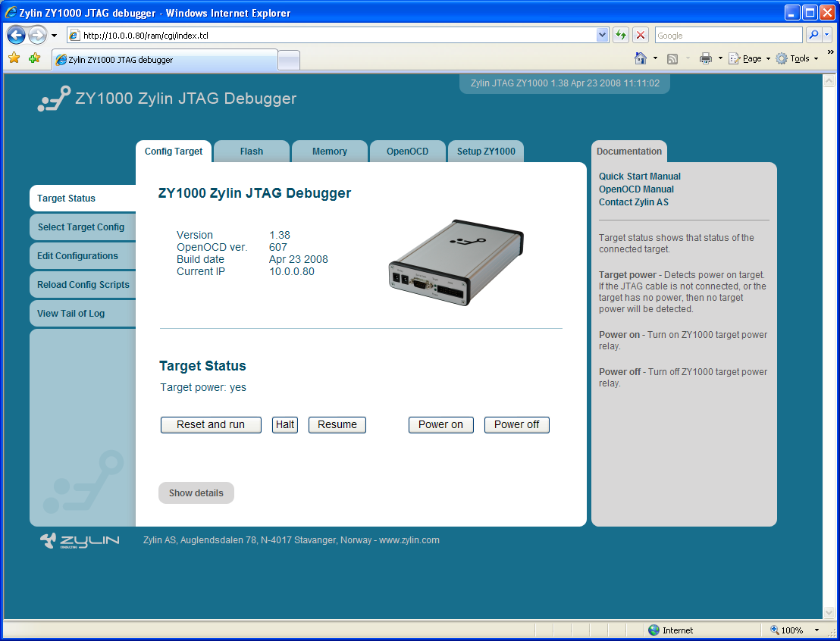Click the Power off button
Viewport: 840px width, 641px height.
517,424
